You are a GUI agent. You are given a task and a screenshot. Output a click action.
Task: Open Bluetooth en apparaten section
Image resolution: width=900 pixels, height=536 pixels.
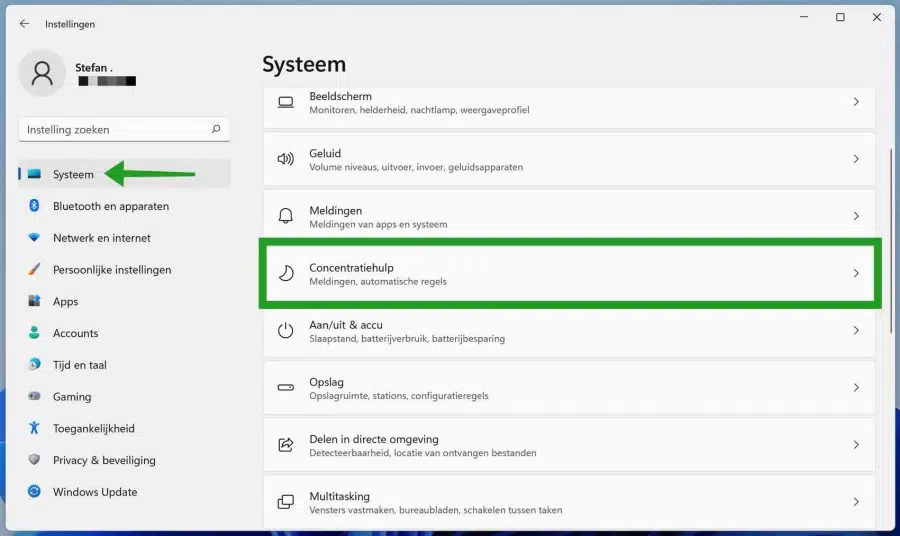point(124,206)
